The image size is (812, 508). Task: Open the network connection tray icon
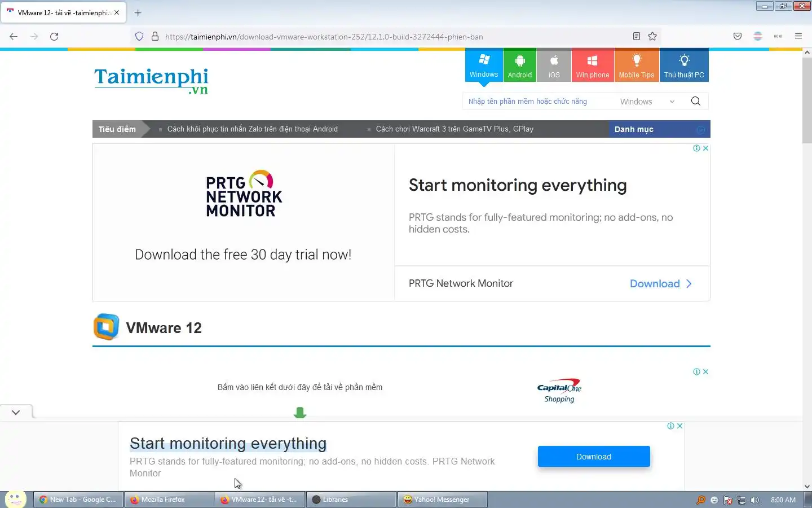tap(742, 500)
